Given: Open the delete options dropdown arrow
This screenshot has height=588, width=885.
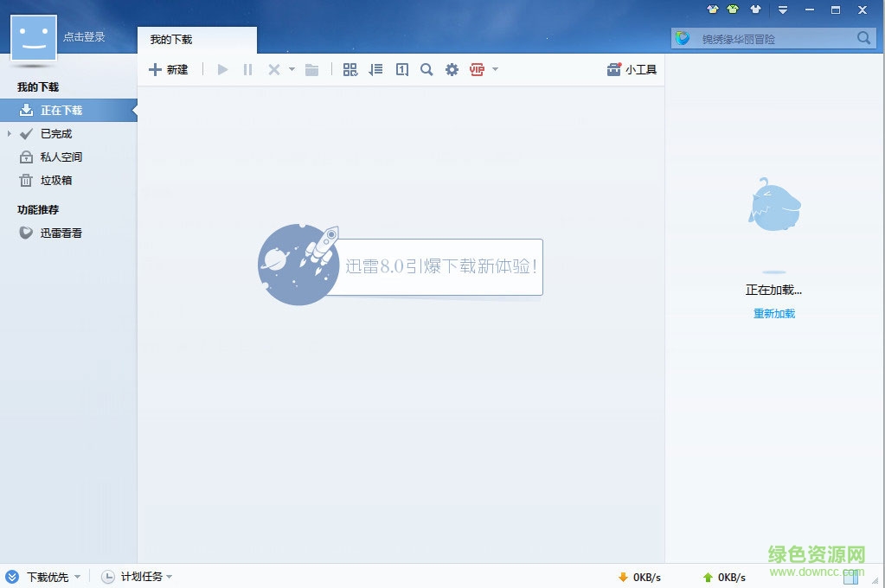Looking at the screenshot, I should [x=292, y=69].
